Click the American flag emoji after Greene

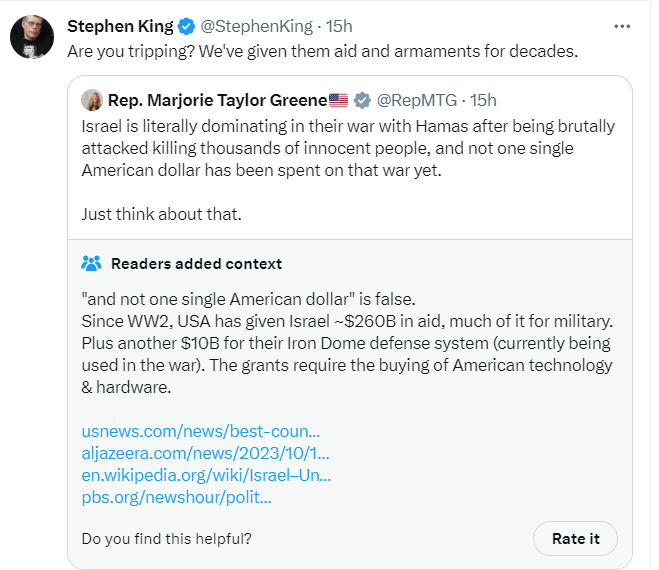click(338, 100)
